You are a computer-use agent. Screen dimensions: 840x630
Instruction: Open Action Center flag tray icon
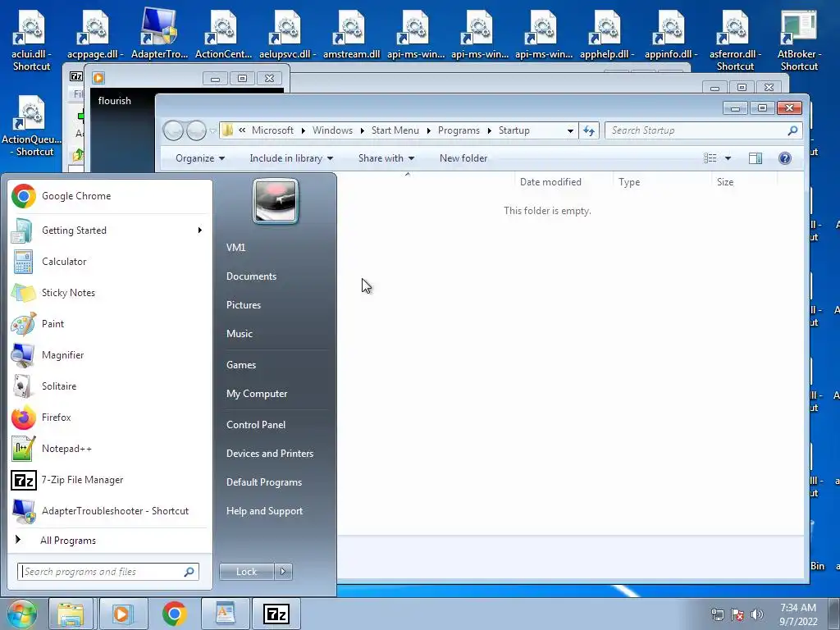737,614
